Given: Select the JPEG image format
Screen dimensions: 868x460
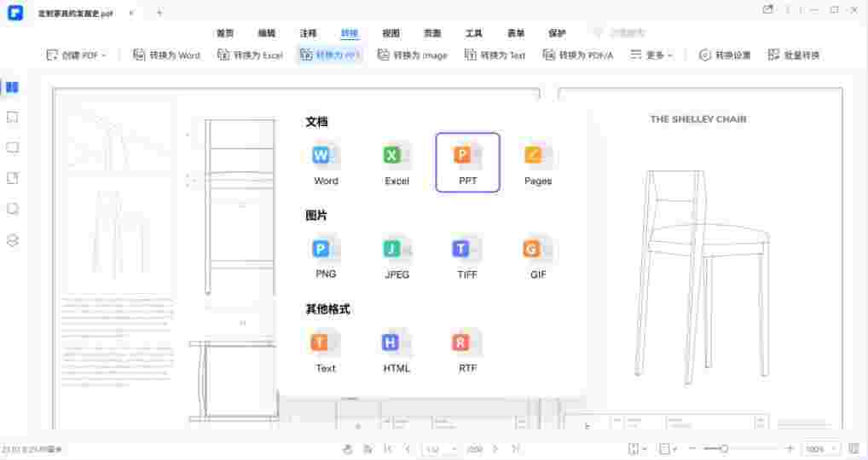Looking at the screenshot, I should (x=396, y=257).
